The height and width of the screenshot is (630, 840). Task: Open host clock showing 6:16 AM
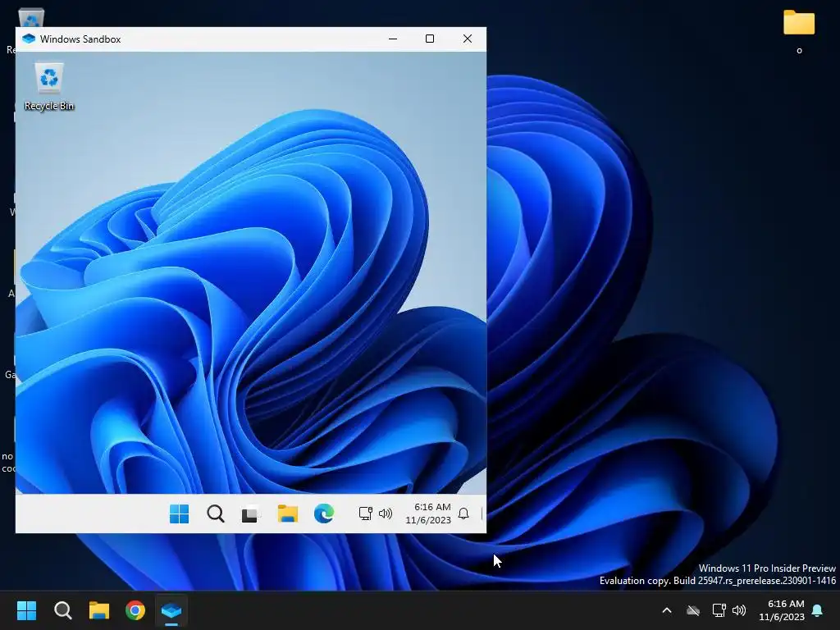(x=782, y=610)
